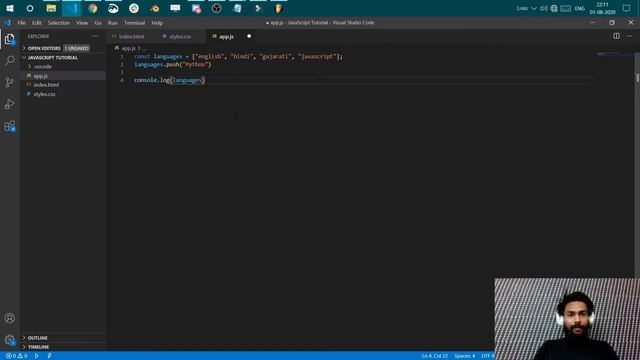640x360 pixels.
Task: Open styles.css from file explorer
Action: [63, 94]
